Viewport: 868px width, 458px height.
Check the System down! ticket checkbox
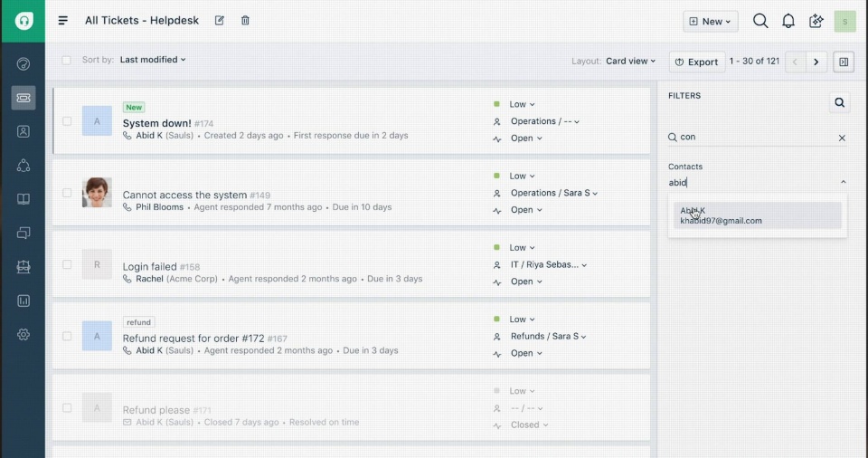click(x=67, y=121)
